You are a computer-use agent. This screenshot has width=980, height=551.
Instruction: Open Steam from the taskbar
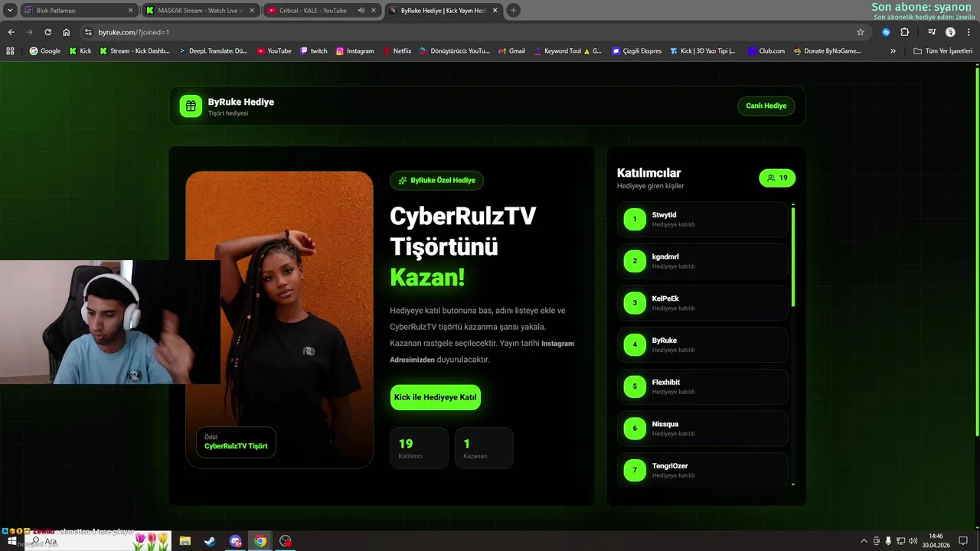coord(209,541)
